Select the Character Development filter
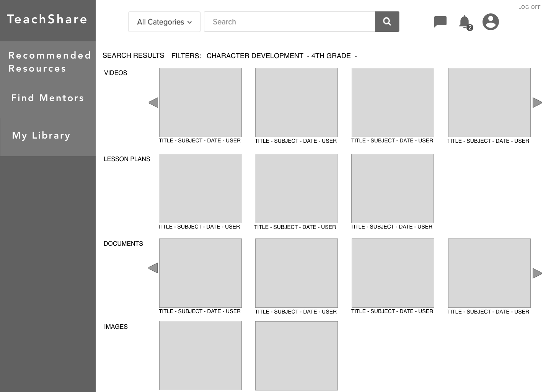 pyautogui.click(x=255, y=56)
